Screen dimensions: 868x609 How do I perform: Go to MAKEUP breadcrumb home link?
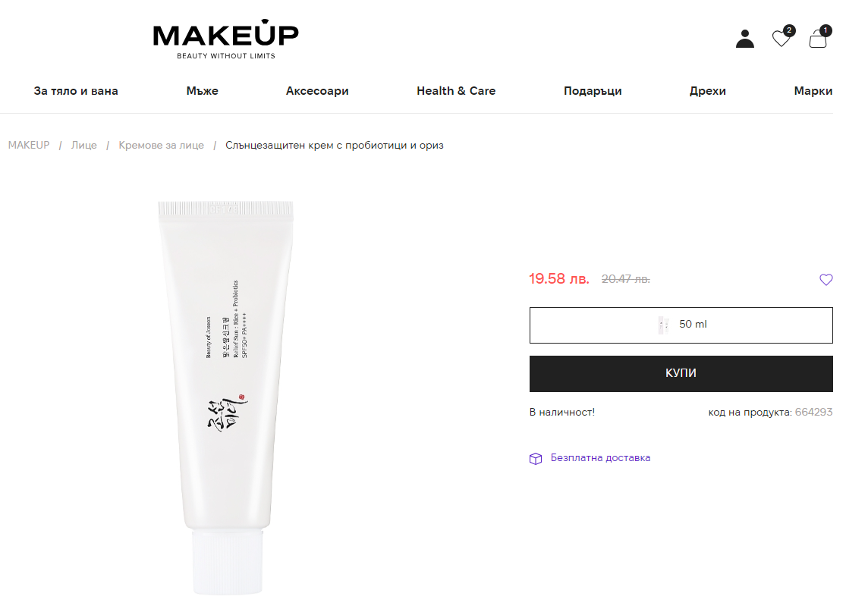[29, 146]
